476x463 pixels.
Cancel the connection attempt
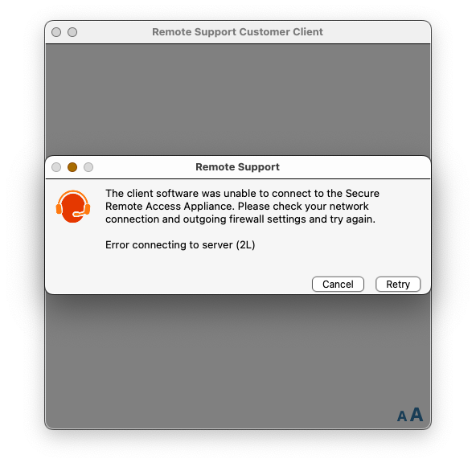point(338,285)
